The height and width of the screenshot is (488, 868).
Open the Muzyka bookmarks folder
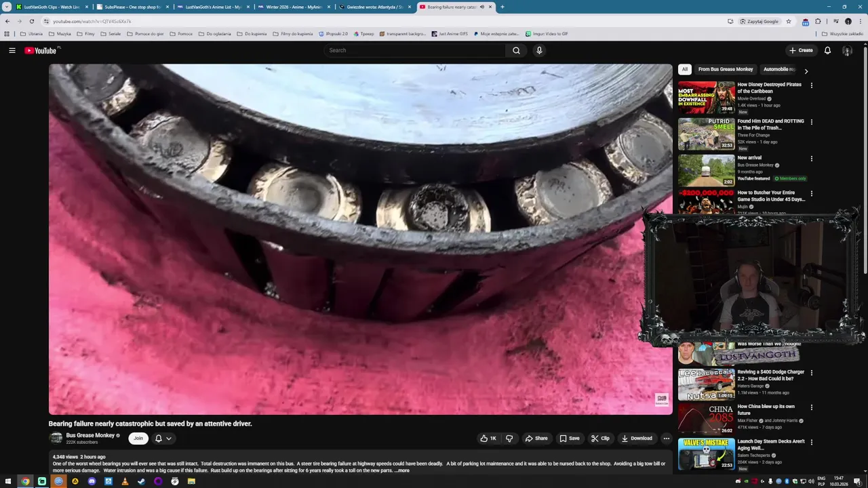pos(60,33)
